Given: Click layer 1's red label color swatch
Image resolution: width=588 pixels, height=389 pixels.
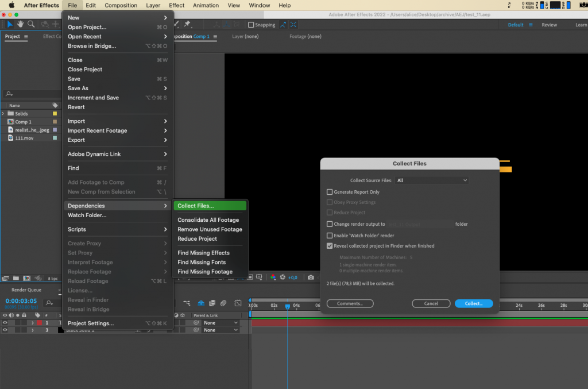Looking at the screenshot, I should pyautogui.click(x=39, y=322).
